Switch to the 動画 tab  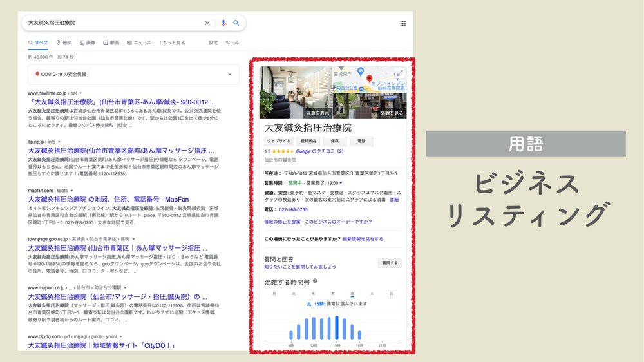pos(111,43)
